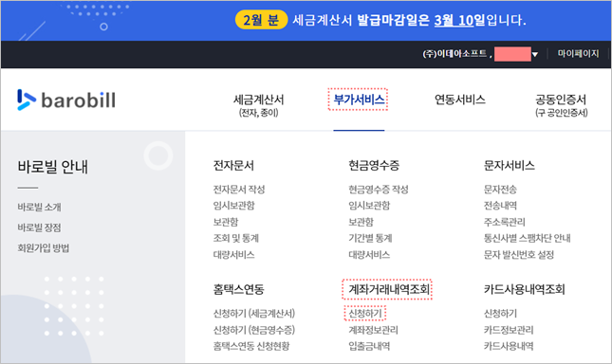Open 신청하기 (세금계산서)

[x=254, y=314]
